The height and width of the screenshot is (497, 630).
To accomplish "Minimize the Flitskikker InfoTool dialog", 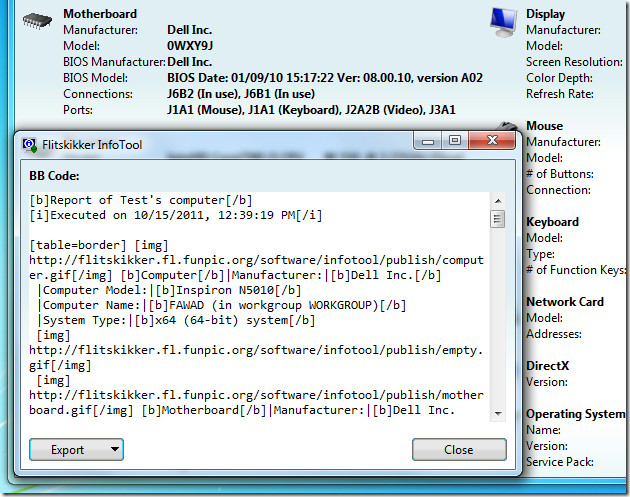I will click(x=428, y=141).
